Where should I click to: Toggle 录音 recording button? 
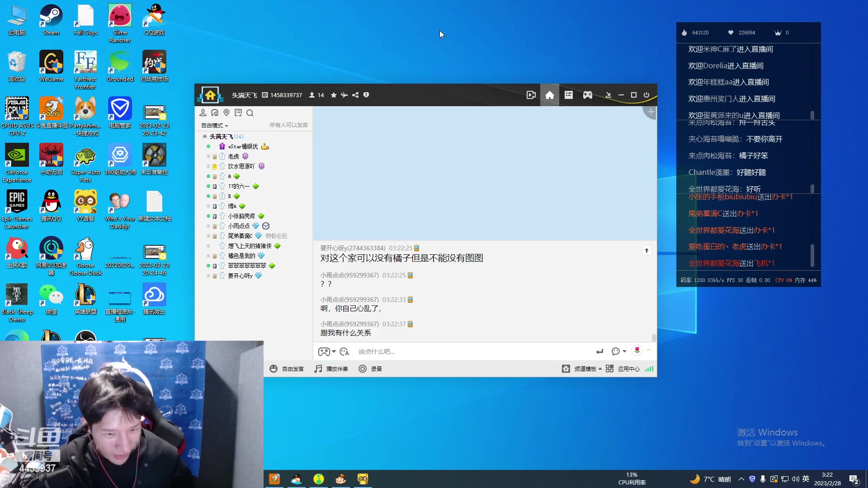[370, 369]
